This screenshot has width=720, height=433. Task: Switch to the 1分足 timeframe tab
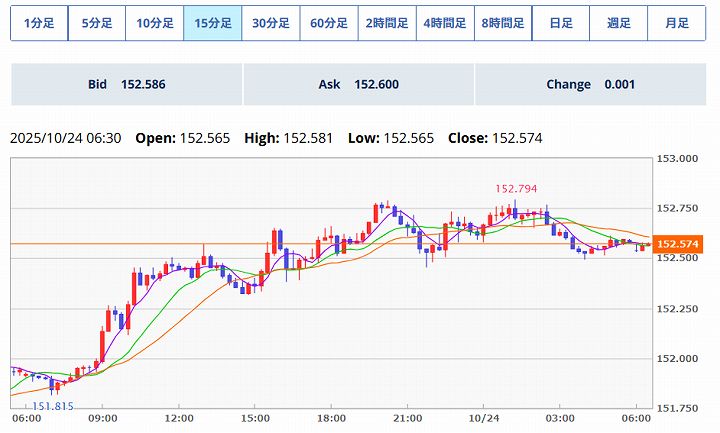(39, 23)
